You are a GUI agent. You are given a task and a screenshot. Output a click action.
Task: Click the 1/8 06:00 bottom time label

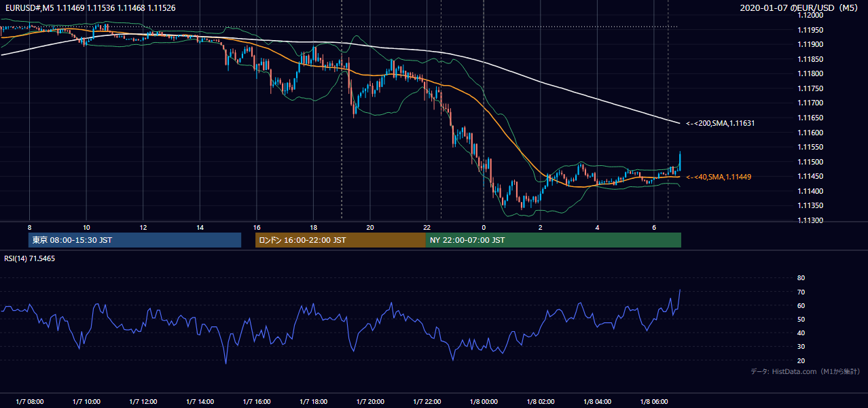point(654,401)
